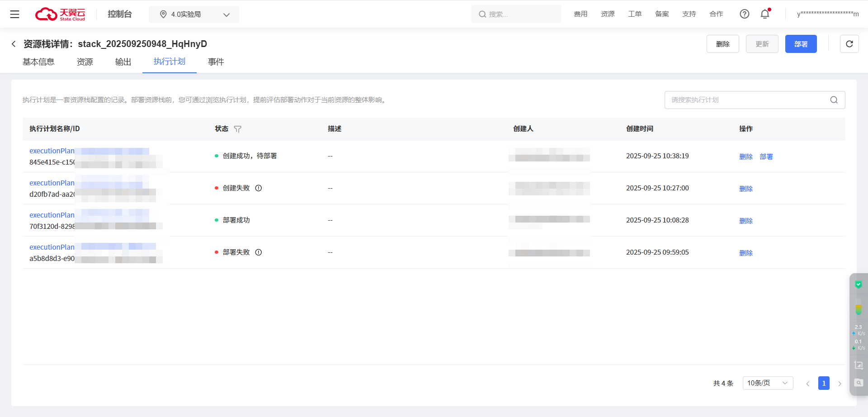
Task: Click the refresh icon button
Action: pos(849,44)
